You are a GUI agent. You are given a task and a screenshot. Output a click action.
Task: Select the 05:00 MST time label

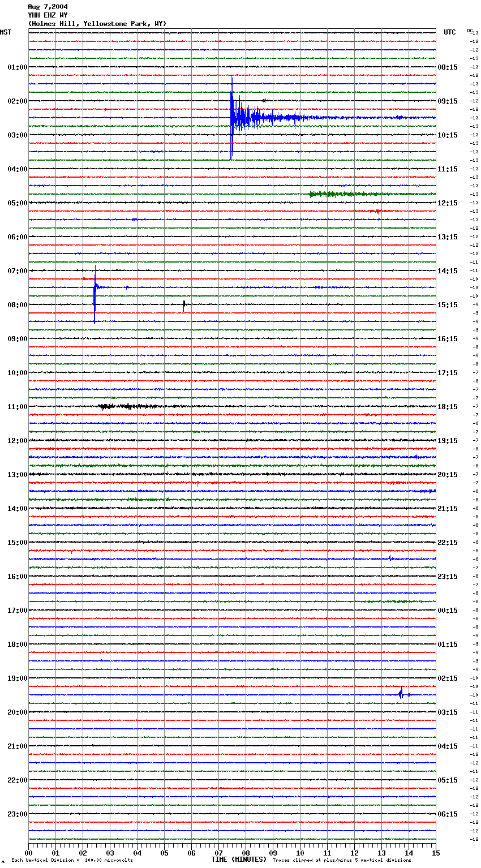coord(18,203)
